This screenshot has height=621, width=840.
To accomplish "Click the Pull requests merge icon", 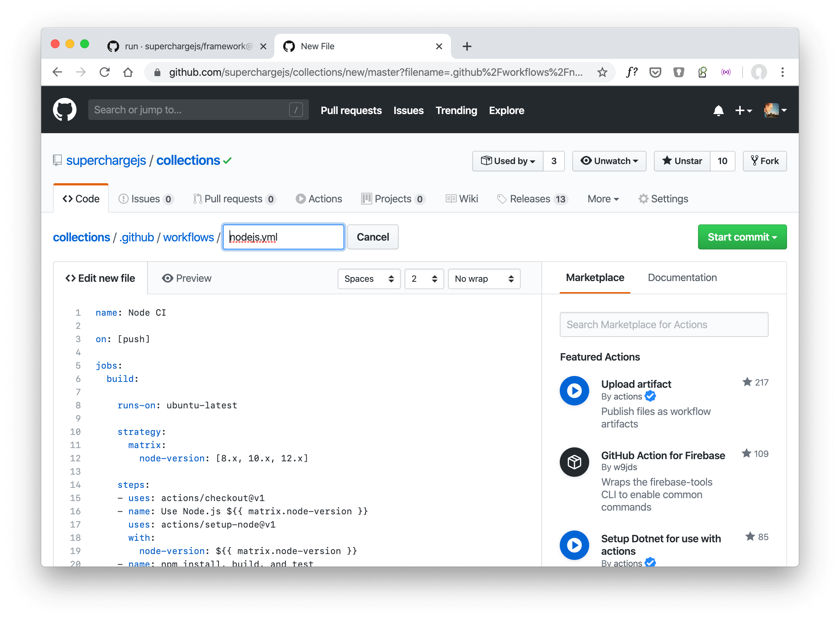I will tap(197, 199).
